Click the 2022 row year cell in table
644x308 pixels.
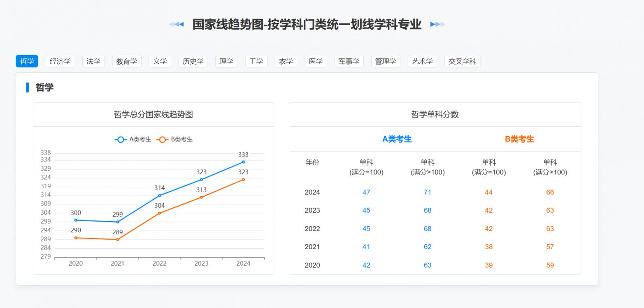pyautogui.click(x=312, y=229)
